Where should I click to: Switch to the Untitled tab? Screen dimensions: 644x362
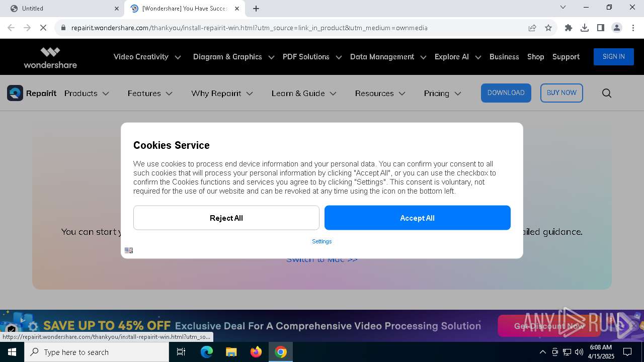pyautogui.click(x=62, y=9)
